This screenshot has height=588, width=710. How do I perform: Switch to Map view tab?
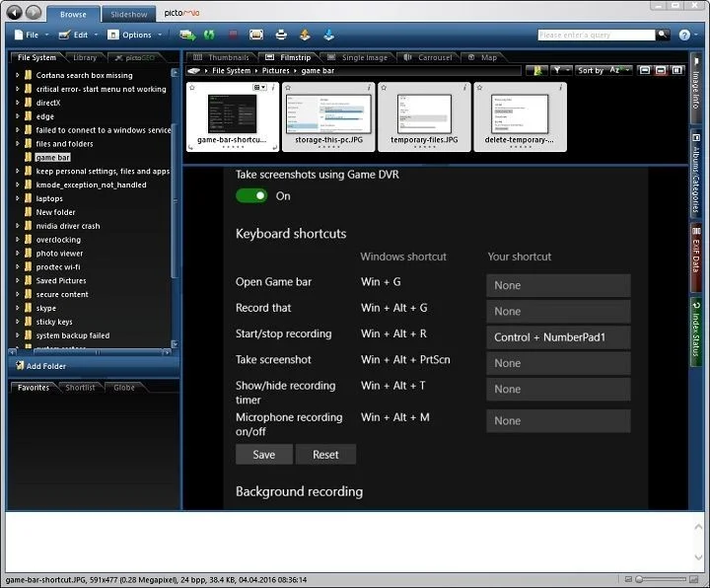pos(482,57)
